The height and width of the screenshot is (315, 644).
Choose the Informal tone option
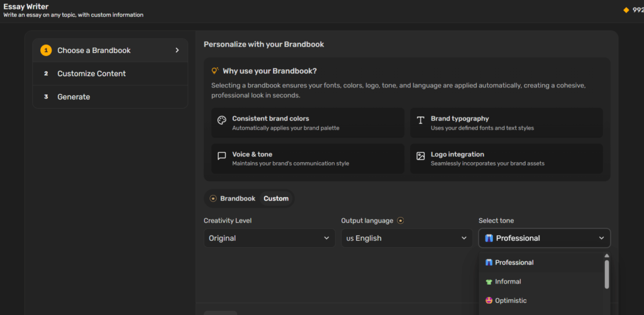tap(541, 282)
